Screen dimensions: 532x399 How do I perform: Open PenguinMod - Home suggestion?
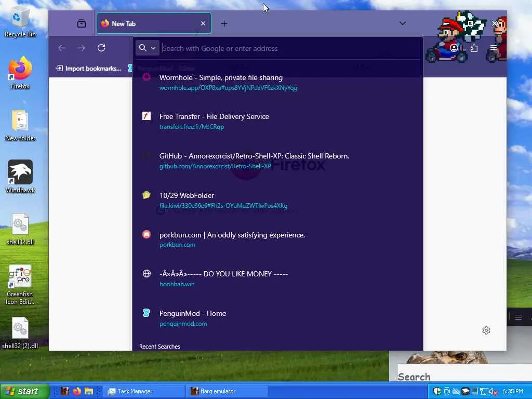coord(193,313)
